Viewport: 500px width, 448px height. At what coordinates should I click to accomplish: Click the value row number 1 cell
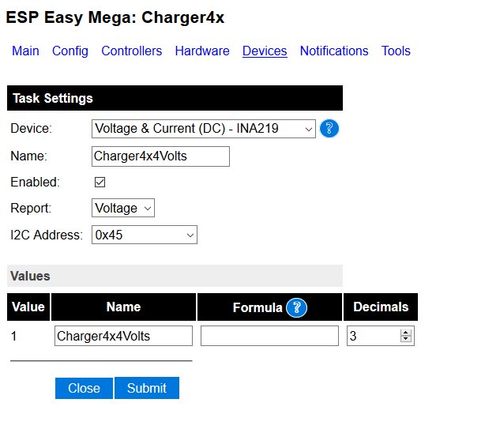tap(13, 336)
